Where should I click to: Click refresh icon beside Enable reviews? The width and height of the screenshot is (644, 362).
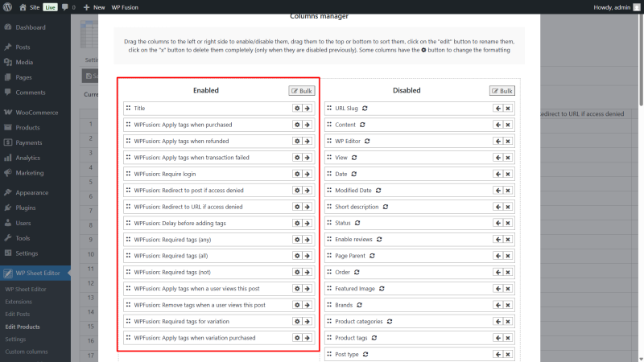pos(379,239)
